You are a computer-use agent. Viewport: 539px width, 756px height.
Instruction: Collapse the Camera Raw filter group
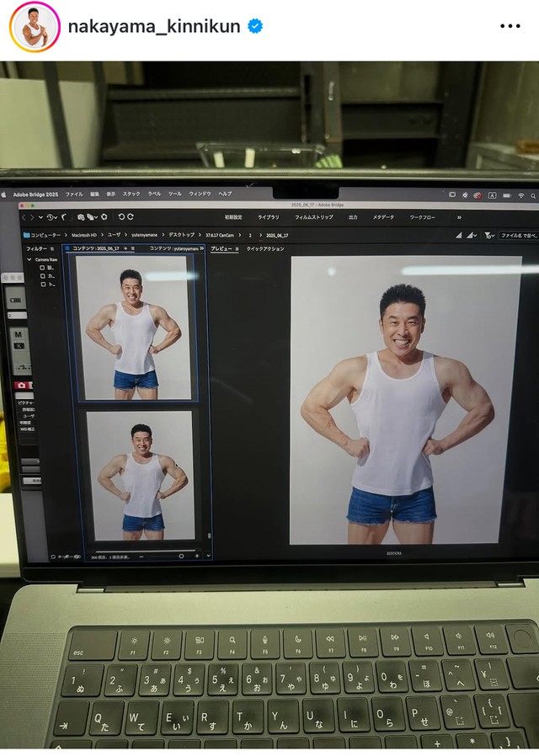click(29, 259)
